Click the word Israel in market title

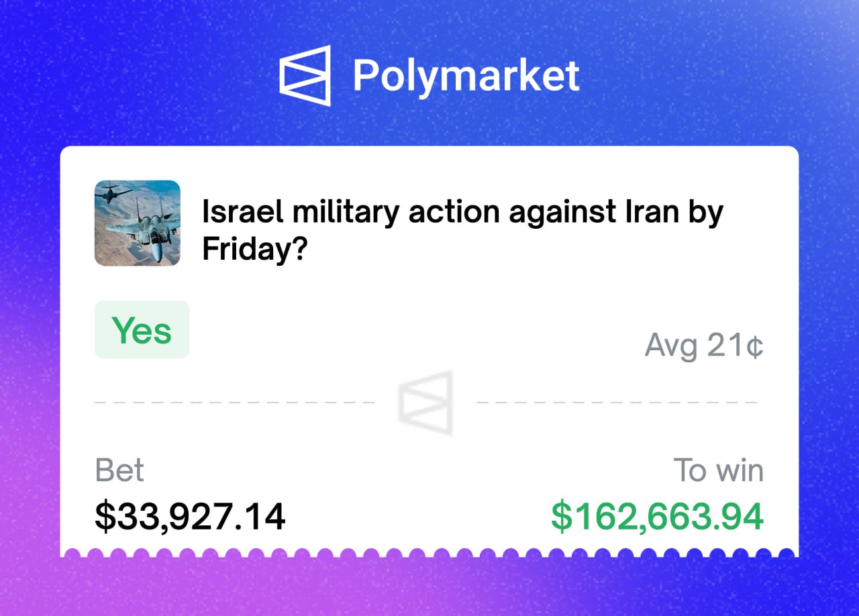point(243,212)
